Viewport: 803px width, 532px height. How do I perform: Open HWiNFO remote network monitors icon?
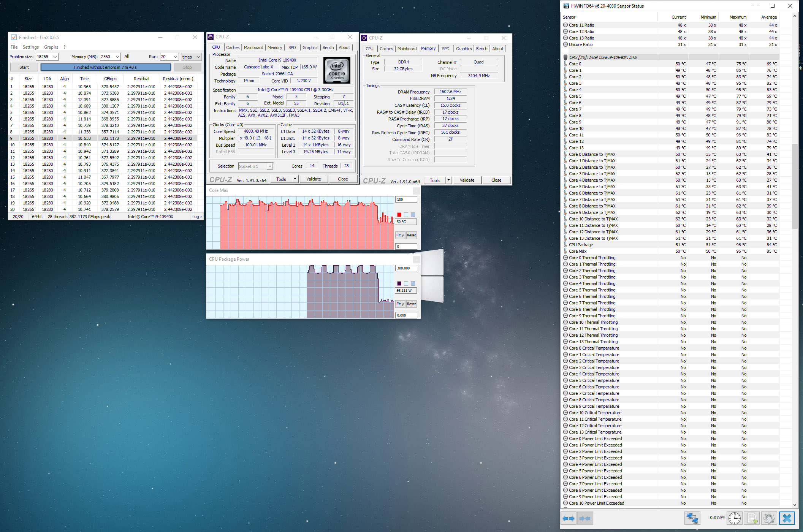coord(692,518)
